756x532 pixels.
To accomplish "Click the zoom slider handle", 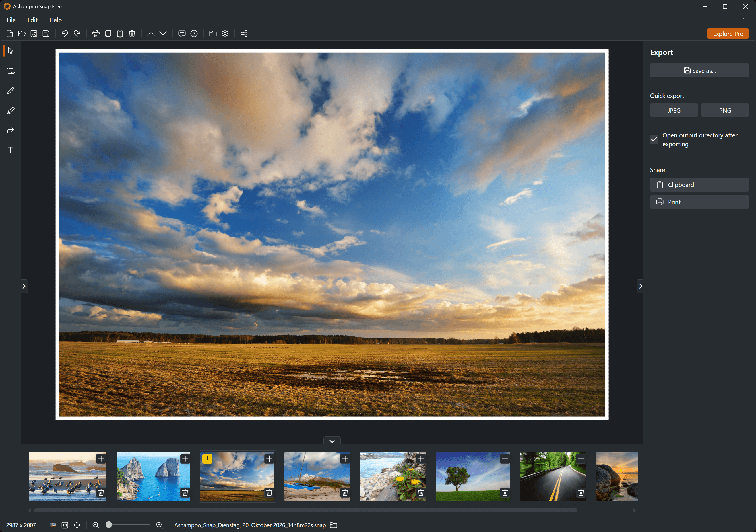I will click(109, 525).
